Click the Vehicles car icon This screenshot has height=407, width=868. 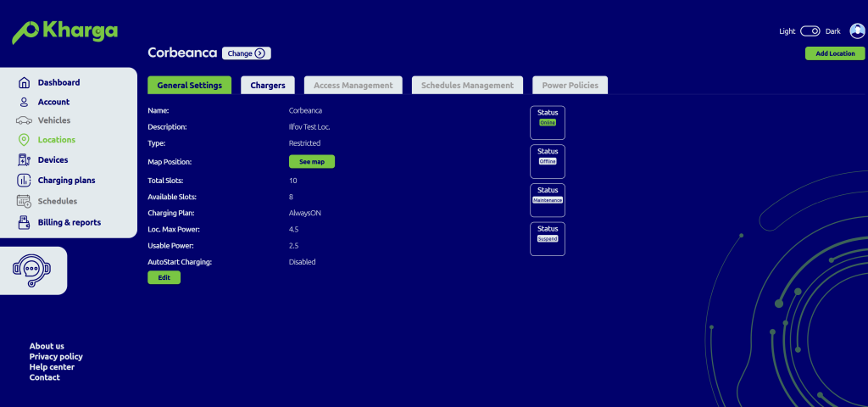point(24,120)
